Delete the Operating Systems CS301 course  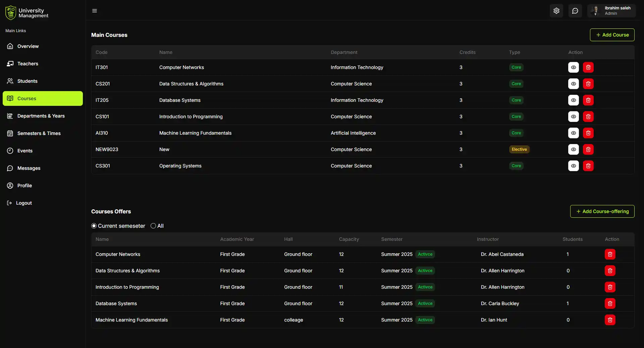click(588, 166)
